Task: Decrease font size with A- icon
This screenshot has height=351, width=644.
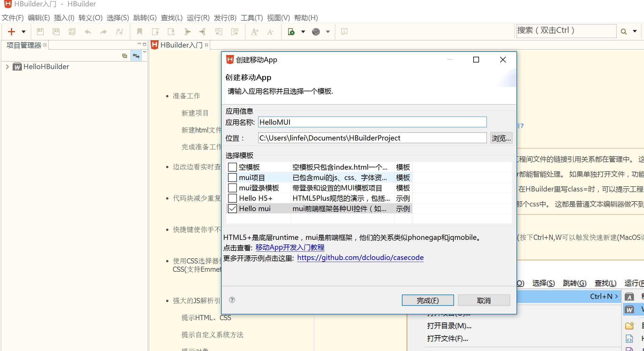Action: point(270,32)
